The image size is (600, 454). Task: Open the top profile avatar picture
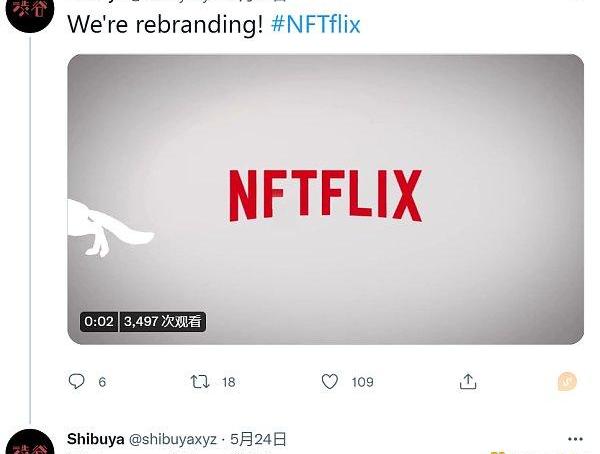click(30, 12)
